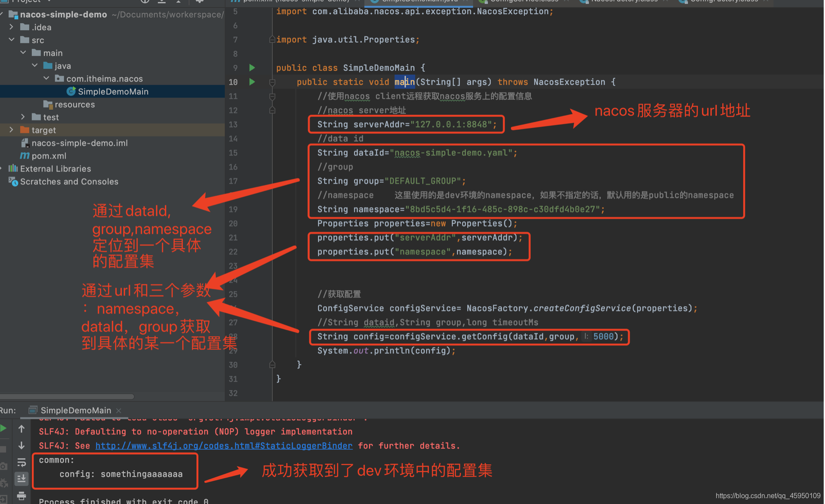Click "DEFAULT_GROUP" string literal
825x504 pixels.
coord(423,181)
